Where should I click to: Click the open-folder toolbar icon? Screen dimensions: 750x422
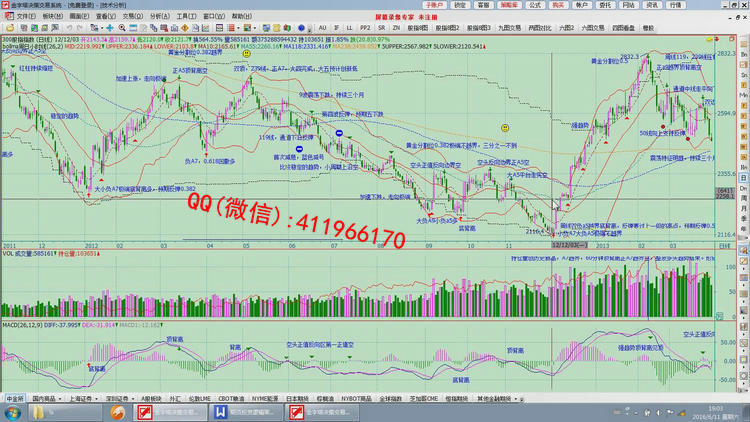(10, 28)
